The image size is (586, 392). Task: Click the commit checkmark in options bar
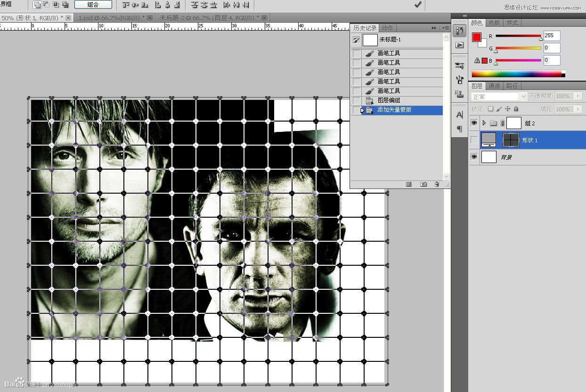(x=417, y=5)
